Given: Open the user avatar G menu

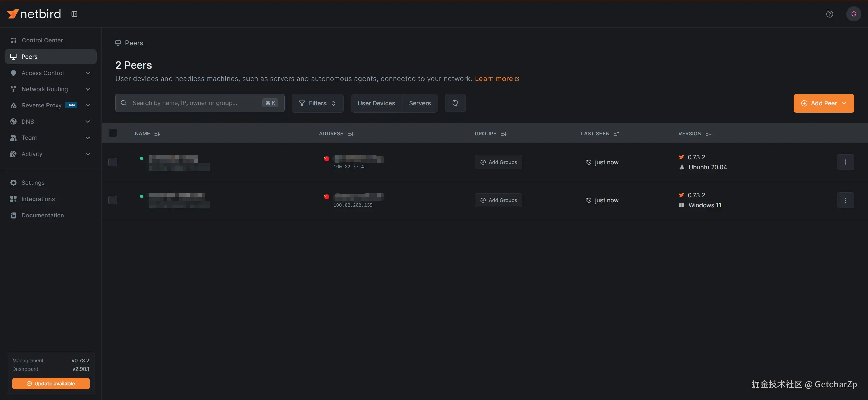Looking at the screenshot, I should coord(853,14).
